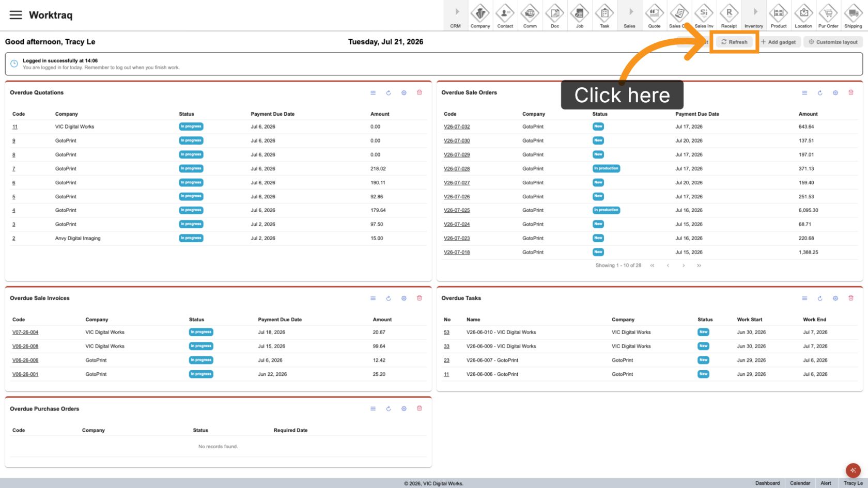
Task: Open sale invoice V07-26-004
Action: pyautogui.click(x=25, y=333)
